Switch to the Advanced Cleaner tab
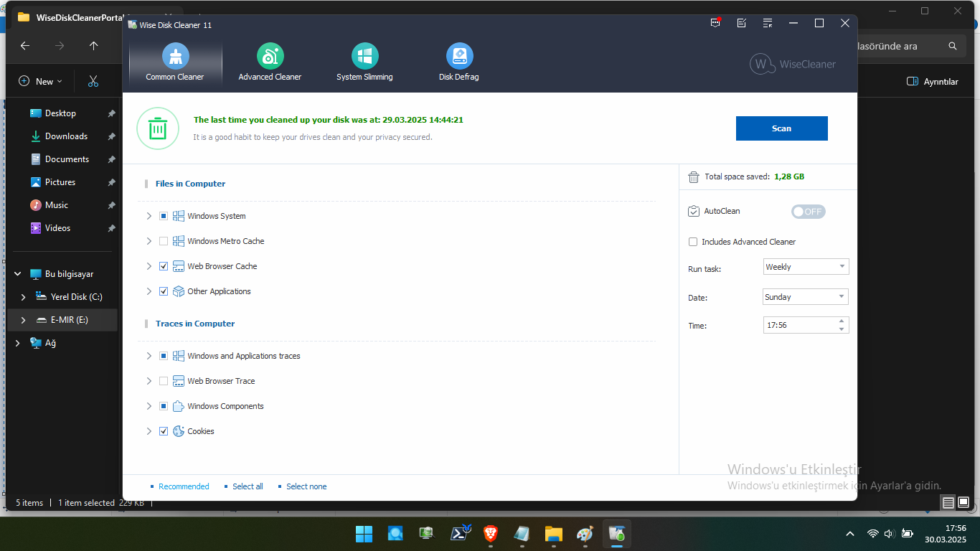Image resolution: width=980 pixels, height=551 pixels. (x=270, y=62)
